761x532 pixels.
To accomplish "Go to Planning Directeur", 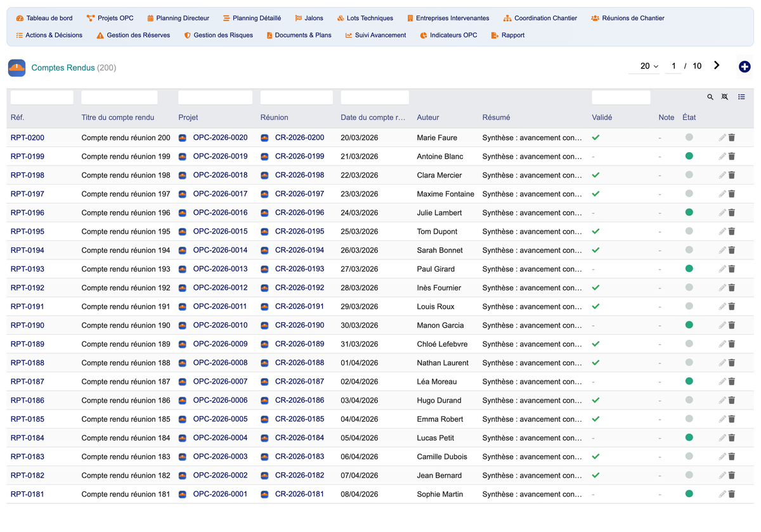I will click(178, 18).
